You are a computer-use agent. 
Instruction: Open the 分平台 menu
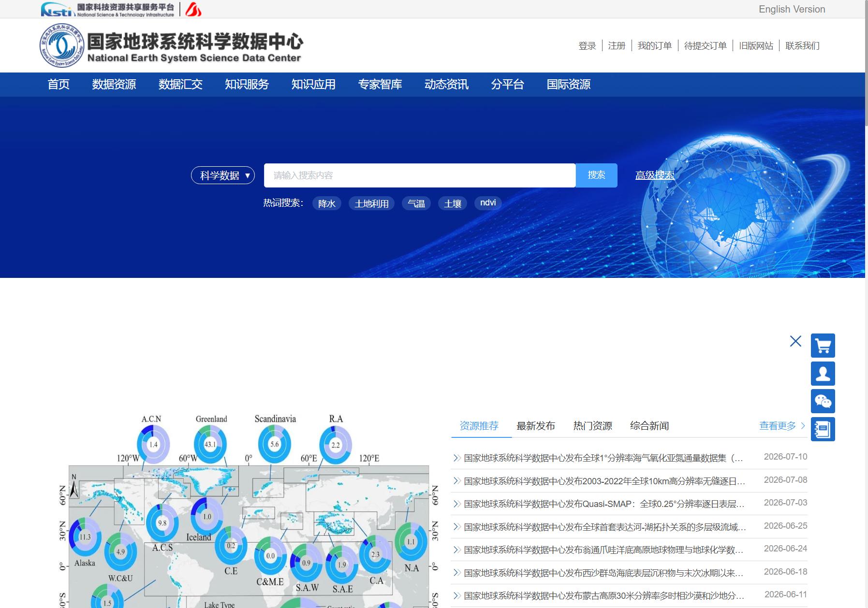pos(507,85)
